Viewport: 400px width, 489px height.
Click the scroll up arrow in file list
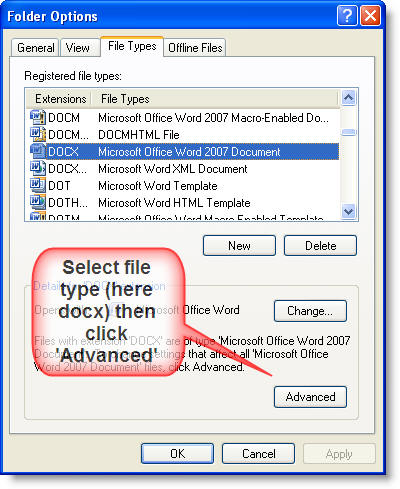click(349, 98)
